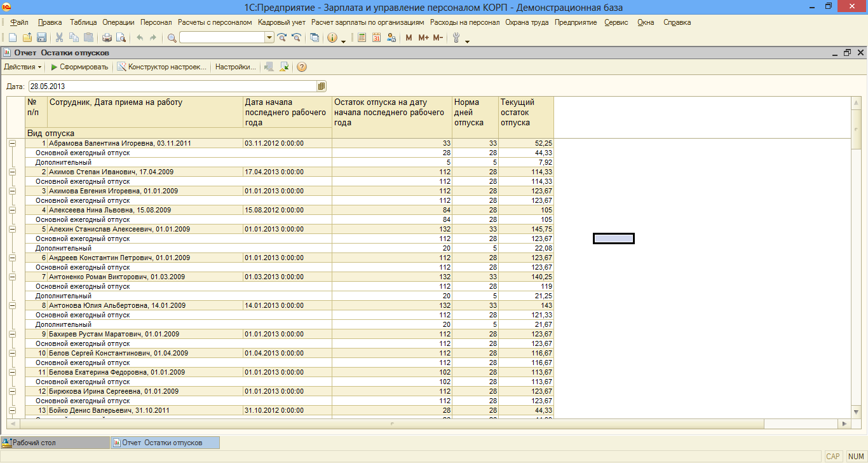Open the Файл menu

[x=20, y=22]
